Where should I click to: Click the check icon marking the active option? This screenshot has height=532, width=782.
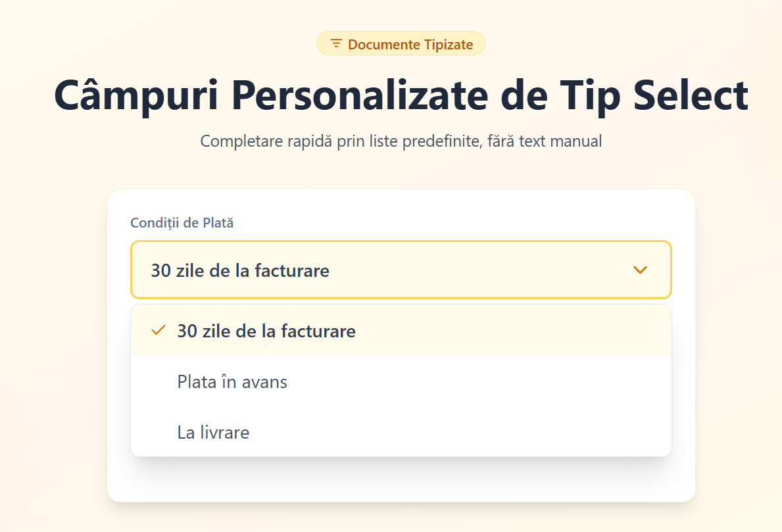point(158,330)
